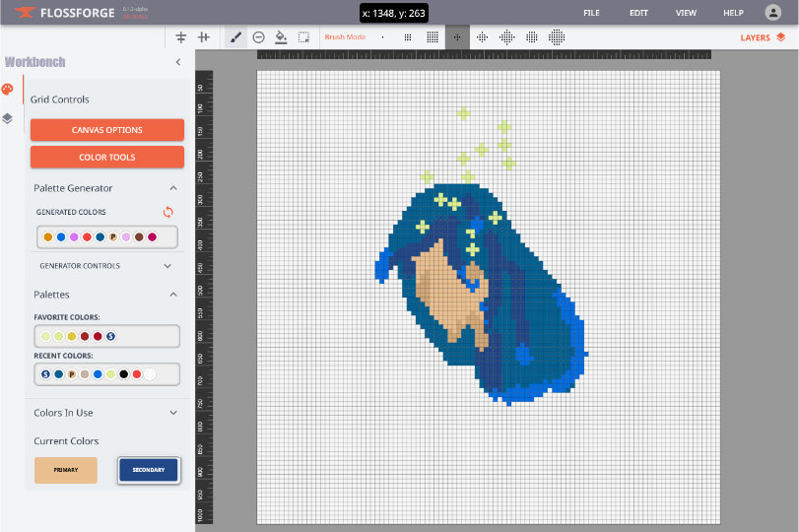Screen dimensions: 799x532
Task: Select the dashed rectangle selection tool
Action: [303, 37]
